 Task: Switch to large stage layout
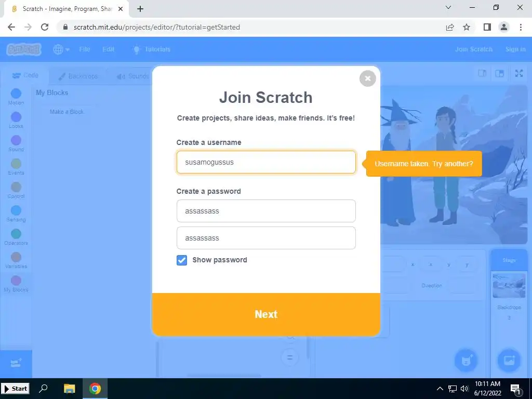click(x=499, y=73)
